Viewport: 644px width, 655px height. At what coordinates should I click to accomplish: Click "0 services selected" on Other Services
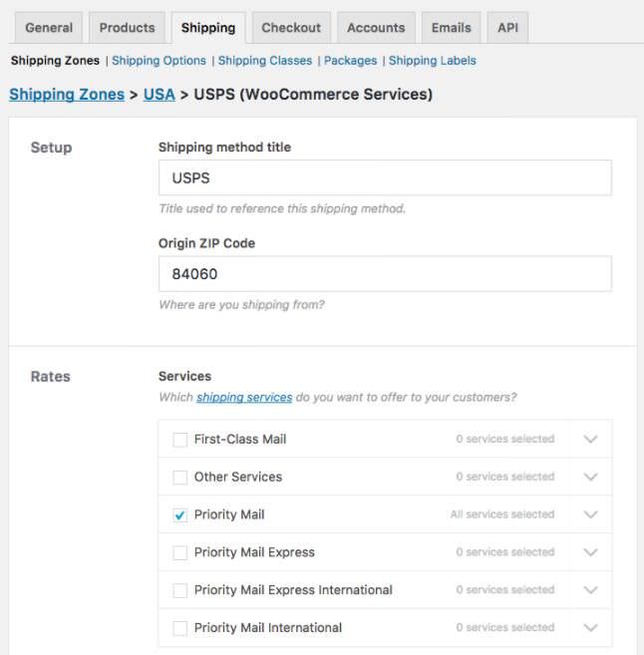coord(504,477)
